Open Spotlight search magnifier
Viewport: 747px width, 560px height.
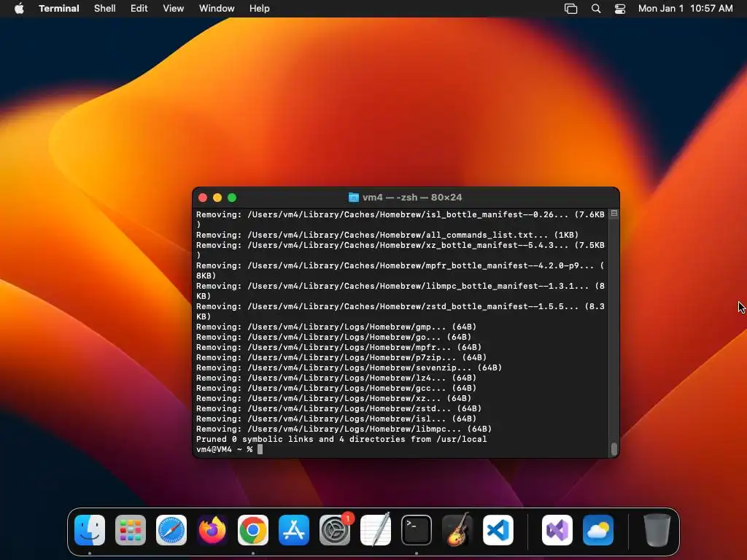(596, 9)
